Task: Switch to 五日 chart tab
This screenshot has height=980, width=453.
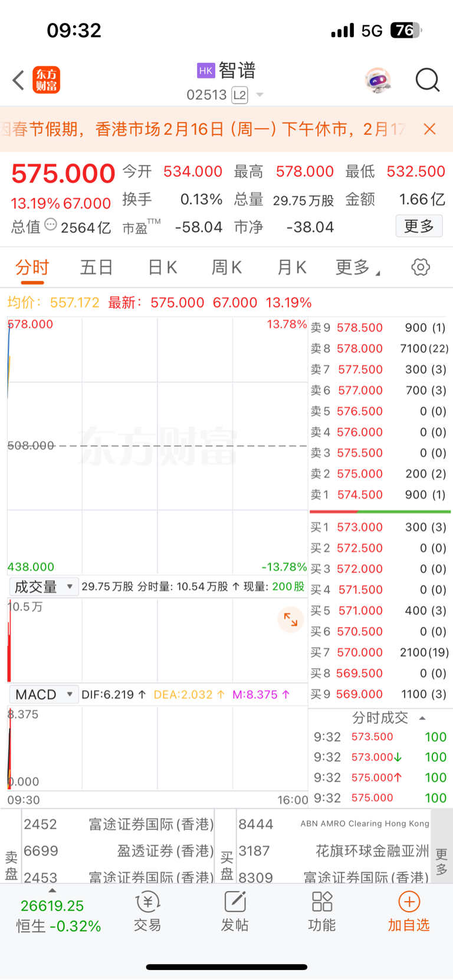Action: tap(97, 268)
